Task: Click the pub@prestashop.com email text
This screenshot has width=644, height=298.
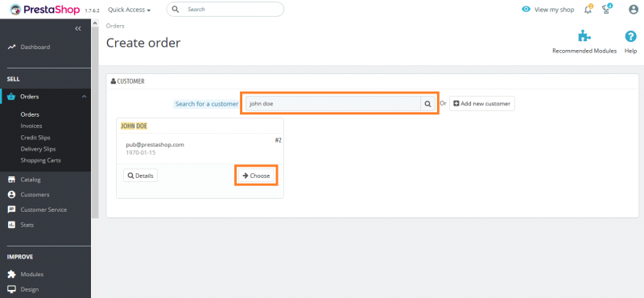Action: (x=155, y=145)
